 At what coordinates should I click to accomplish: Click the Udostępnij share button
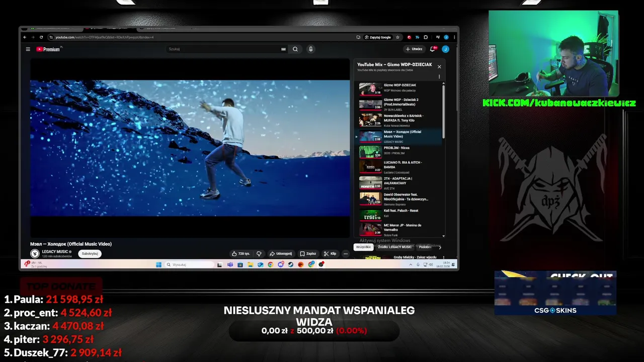(x=281, y=254)
